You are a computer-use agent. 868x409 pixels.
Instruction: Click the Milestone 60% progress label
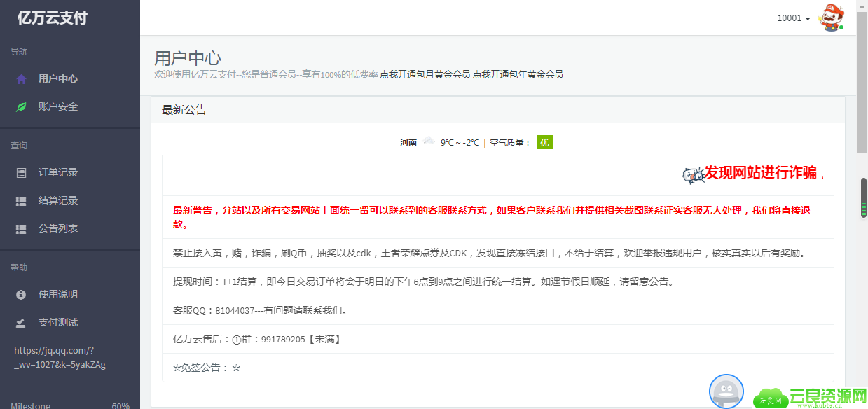[70, 405]
